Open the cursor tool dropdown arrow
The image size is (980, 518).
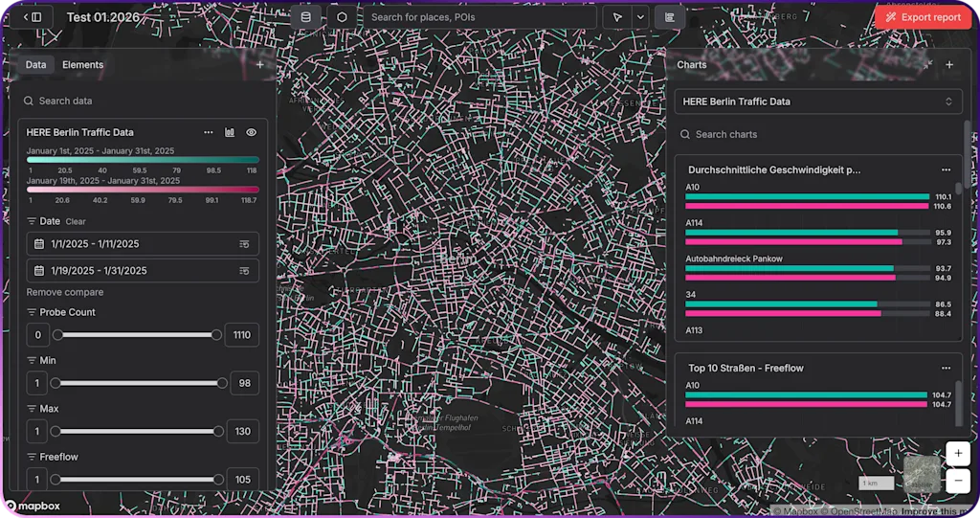[x=639, y=17]
